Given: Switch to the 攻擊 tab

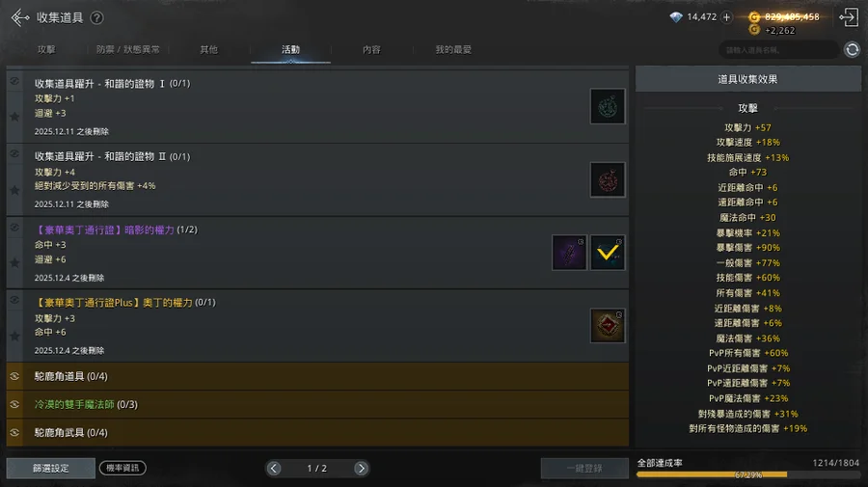Looking at the screenshot, I should 46,50.
